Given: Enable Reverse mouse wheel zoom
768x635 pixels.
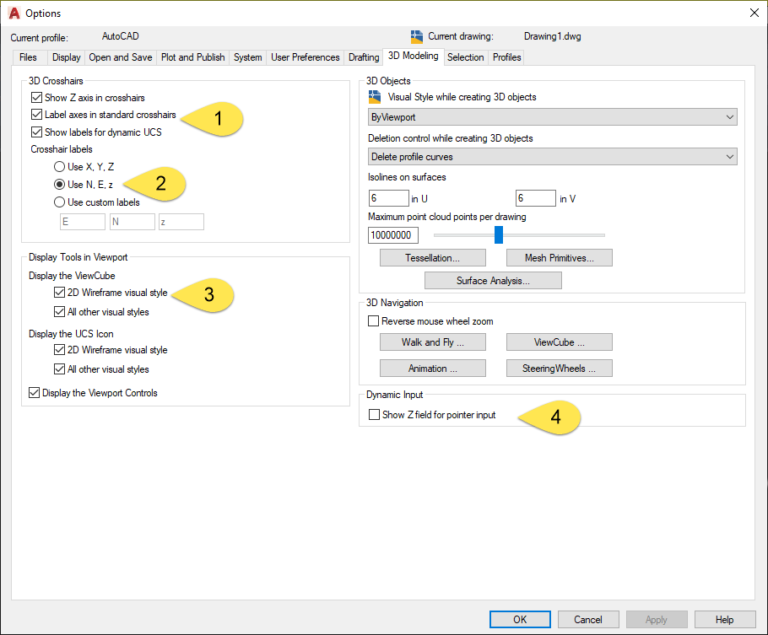Looking at the screenshot, I should (374, 322).
